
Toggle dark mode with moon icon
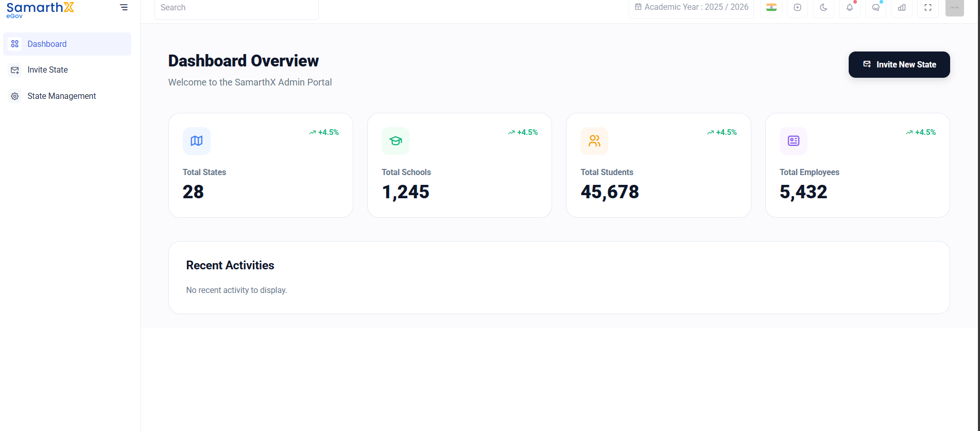[x=823, y=7]
